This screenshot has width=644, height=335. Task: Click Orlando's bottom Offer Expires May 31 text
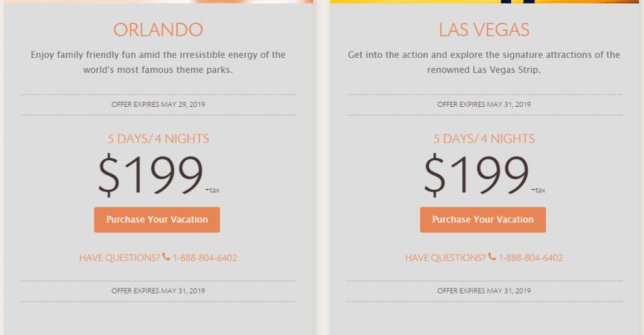coord(158,290)
